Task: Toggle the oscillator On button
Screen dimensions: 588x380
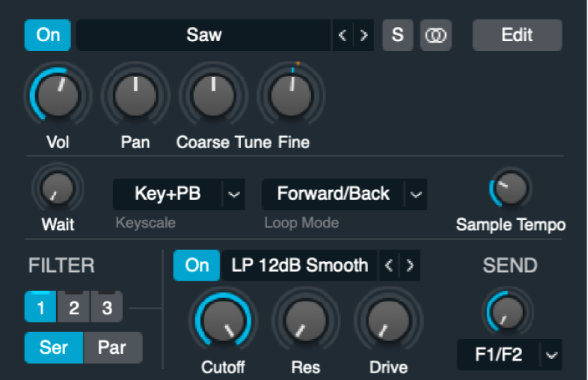Action: 48,35
